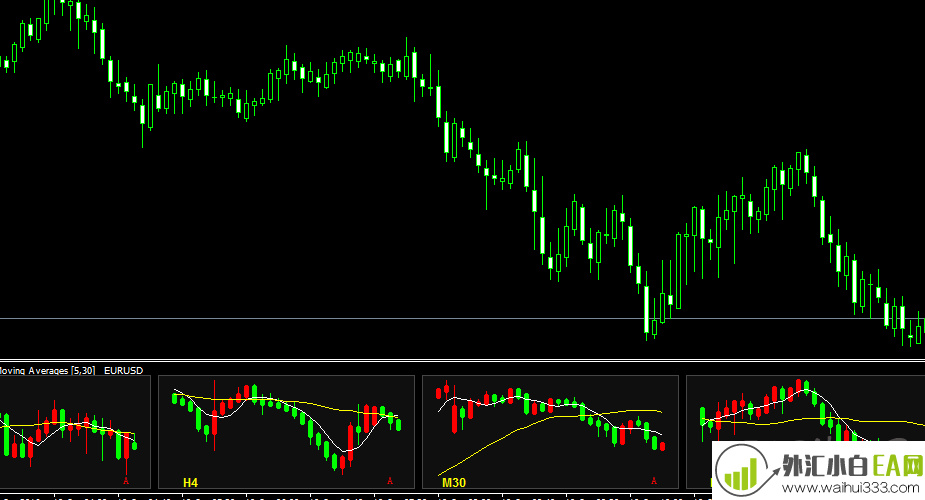Select the H4 mini chart panel
The height and width of the screenshot is (500, 925).
[x=286, y=430]
